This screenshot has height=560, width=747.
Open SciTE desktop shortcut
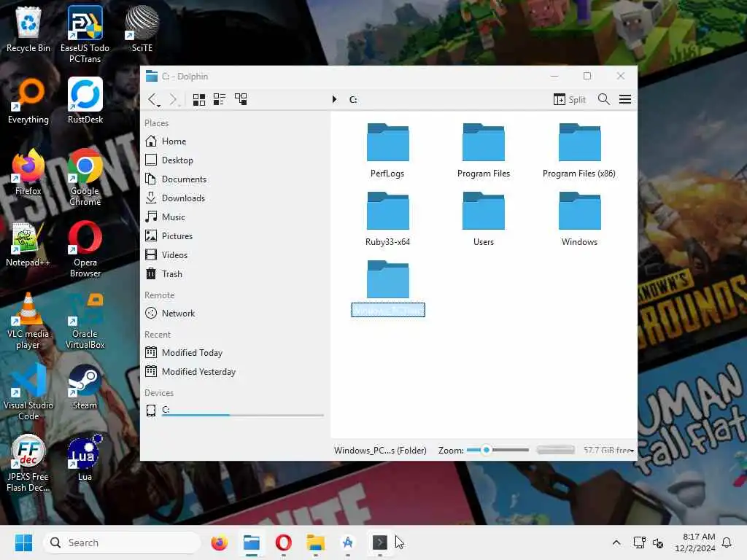pyautogui.click(x=142, y=29)
